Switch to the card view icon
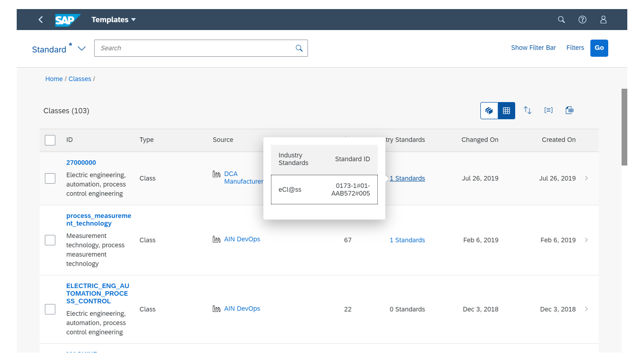 (489, 111)
